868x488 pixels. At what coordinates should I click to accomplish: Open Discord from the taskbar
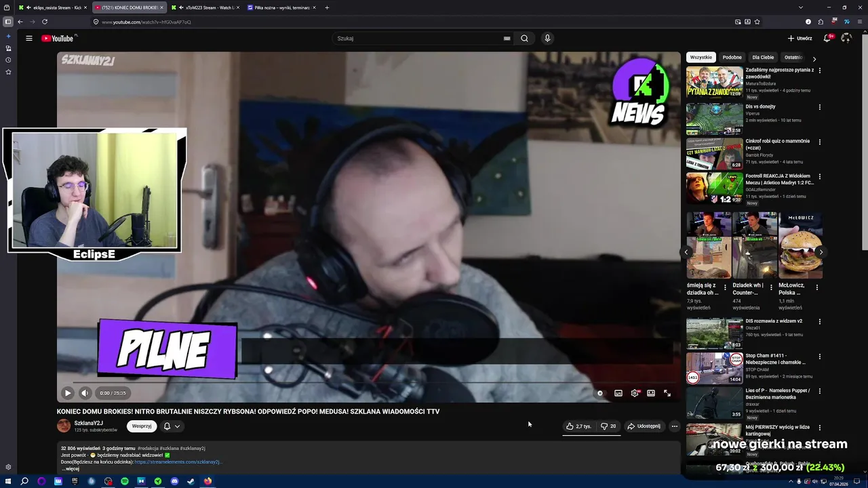coord(174,481)
